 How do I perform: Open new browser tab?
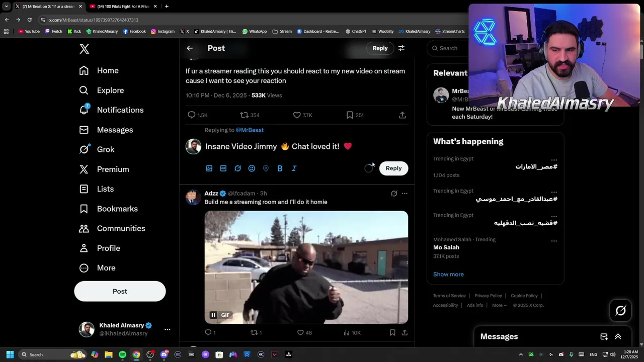(167, 7)
